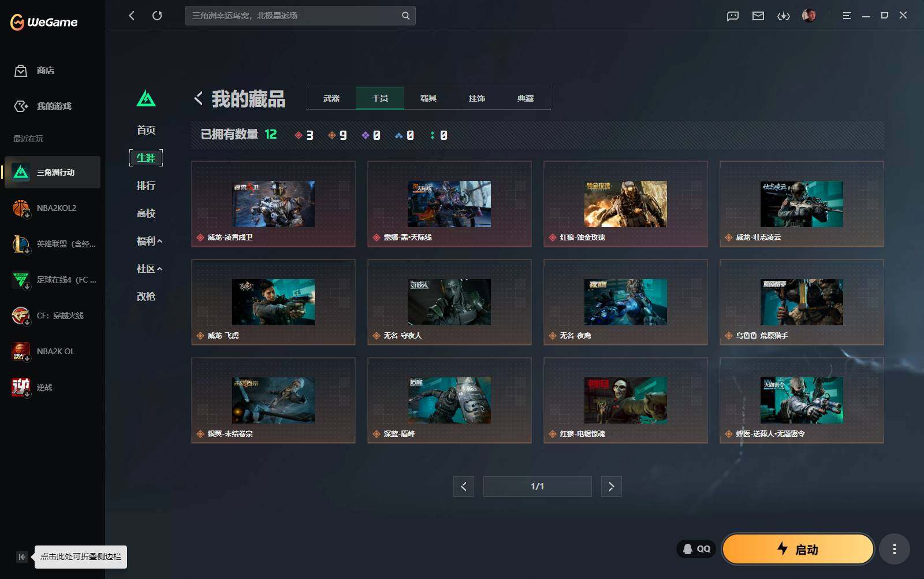Click the green Delta Force triangle logo

146,98
